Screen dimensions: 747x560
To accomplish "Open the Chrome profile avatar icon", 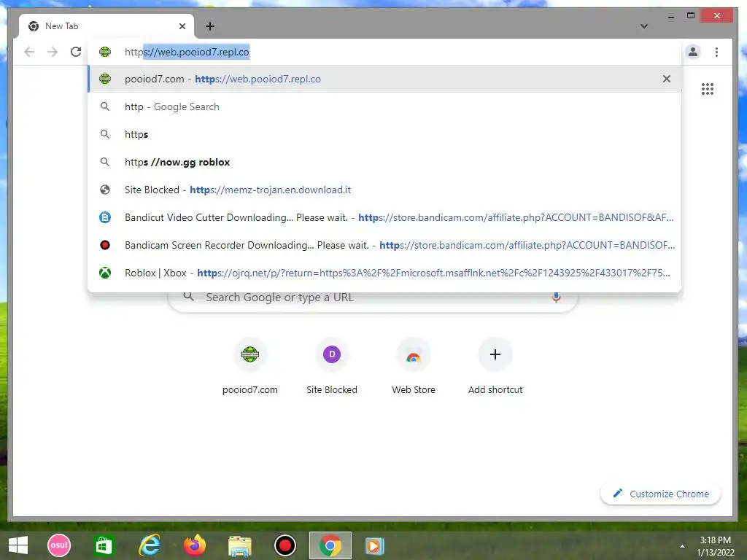I will click(x=693, y=52).
